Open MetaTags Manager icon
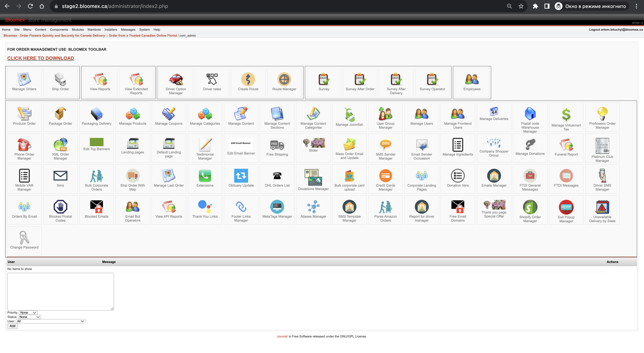 [277, 207]
